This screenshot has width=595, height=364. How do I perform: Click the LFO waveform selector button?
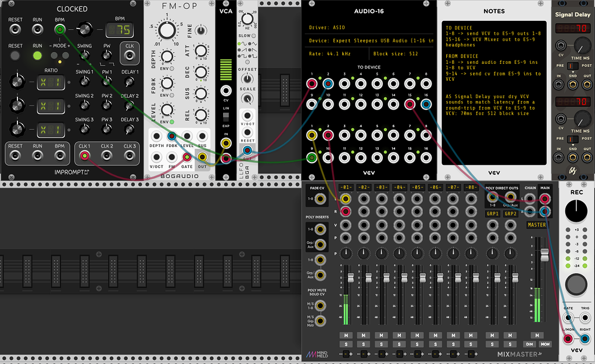(248, 62)
